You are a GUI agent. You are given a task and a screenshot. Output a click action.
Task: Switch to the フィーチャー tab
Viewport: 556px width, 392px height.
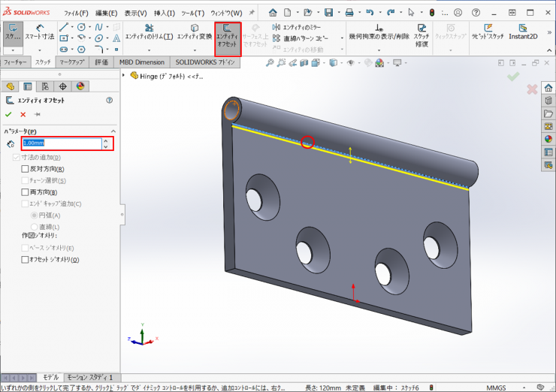point(16,62)
